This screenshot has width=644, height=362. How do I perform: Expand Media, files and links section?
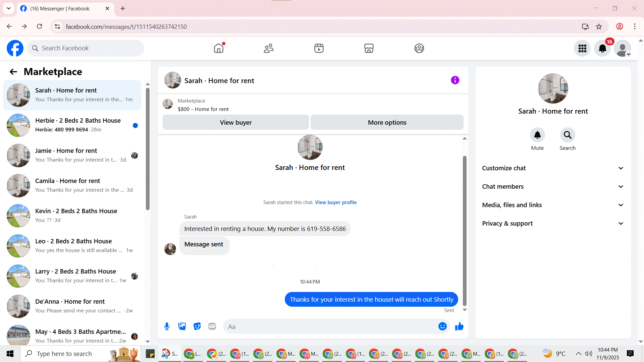tap(553, 205)
